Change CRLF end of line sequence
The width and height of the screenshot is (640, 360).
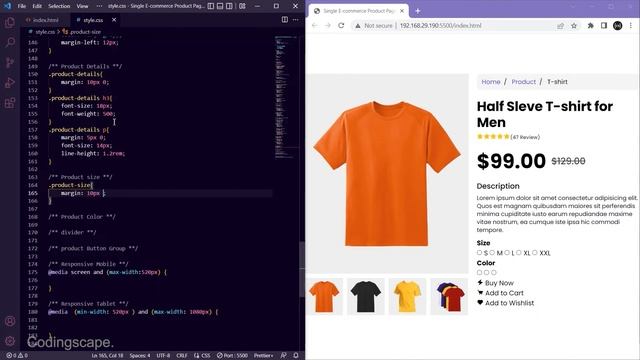point(182,356)
